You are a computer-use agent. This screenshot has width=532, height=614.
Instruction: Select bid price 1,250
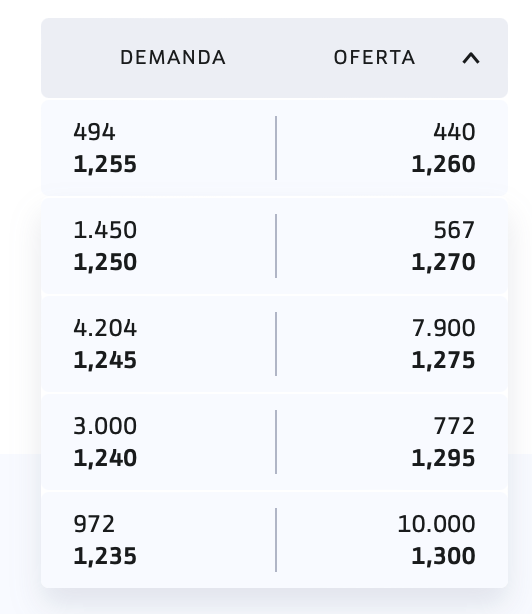click(105, 262)
